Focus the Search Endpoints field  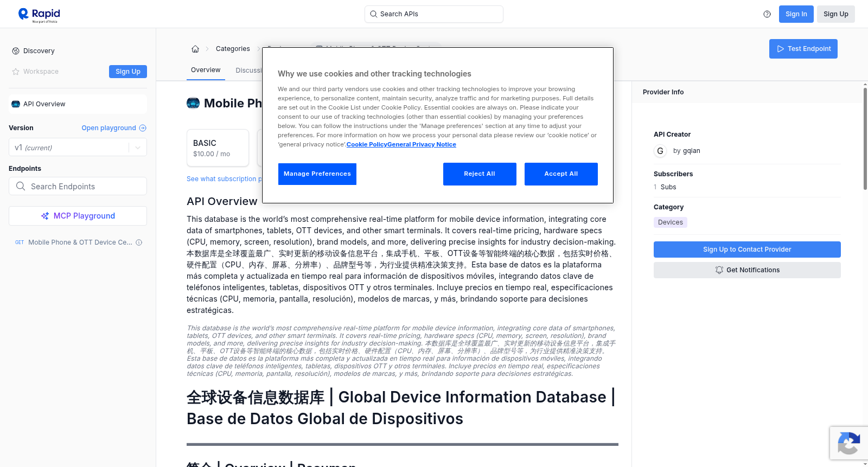[78, 186]
